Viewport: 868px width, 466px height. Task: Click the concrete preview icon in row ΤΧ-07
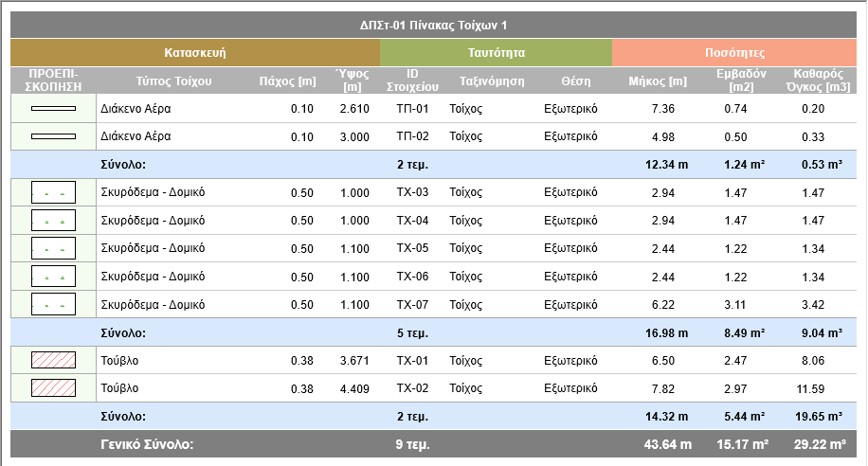tap(53, 305)
